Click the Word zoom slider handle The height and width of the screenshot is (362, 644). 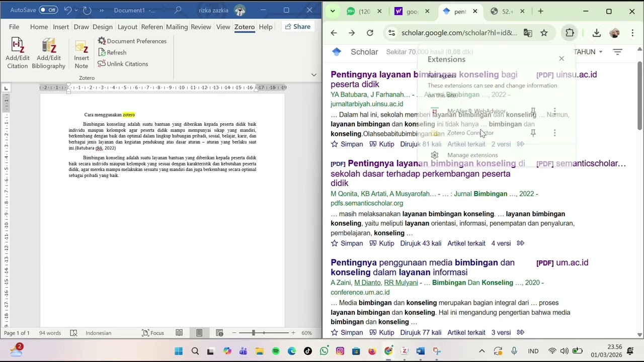coord(253,333)
